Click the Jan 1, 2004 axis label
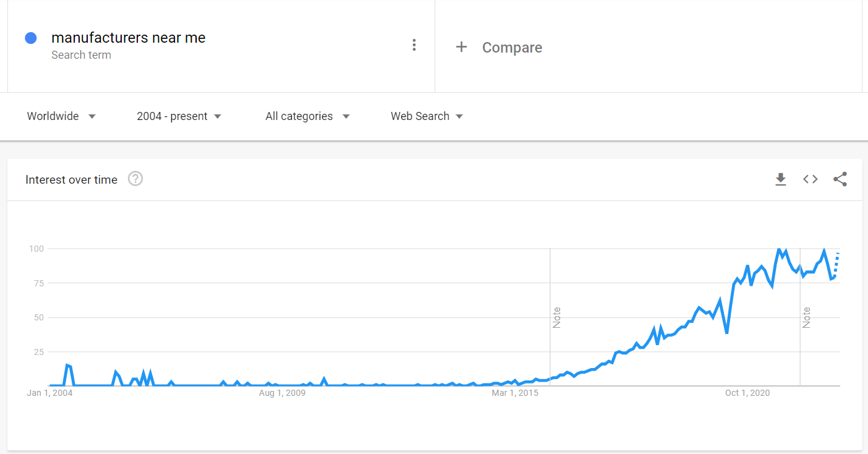Screen dimensions: 868x454 pyautogui.click(x=49, y=393)
